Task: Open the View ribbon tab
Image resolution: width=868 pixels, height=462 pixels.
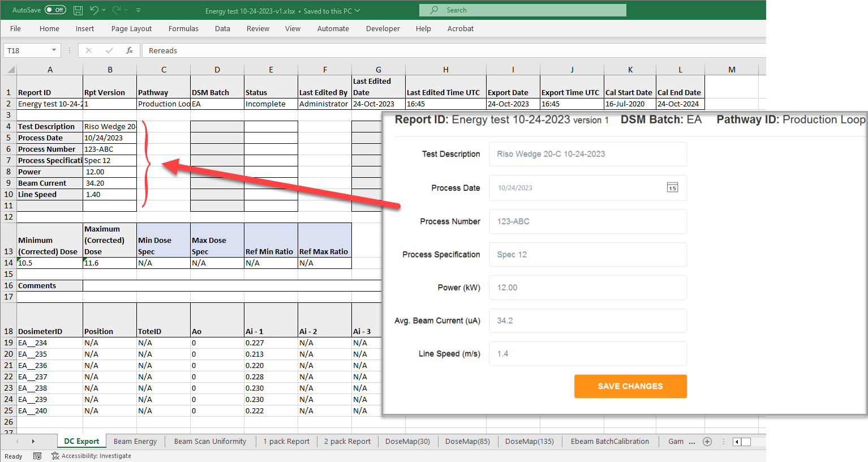Action: click(293, 28)
